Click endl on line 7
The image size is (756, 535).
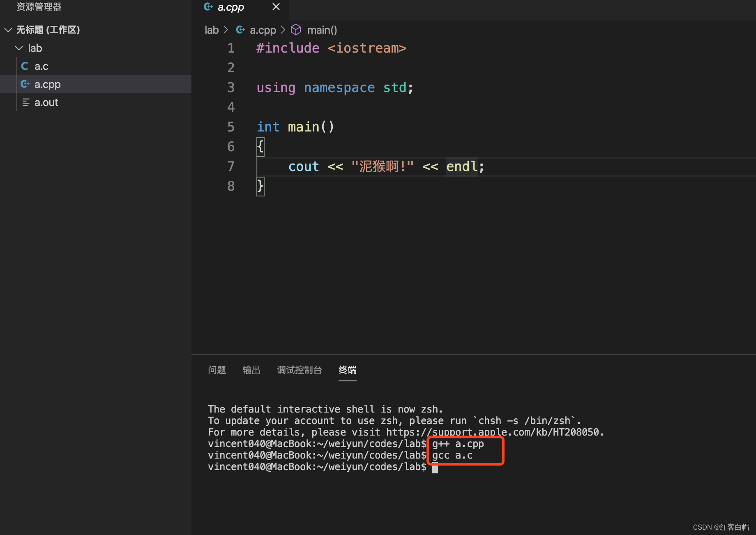pyautogui.click(x=462, y=166)
